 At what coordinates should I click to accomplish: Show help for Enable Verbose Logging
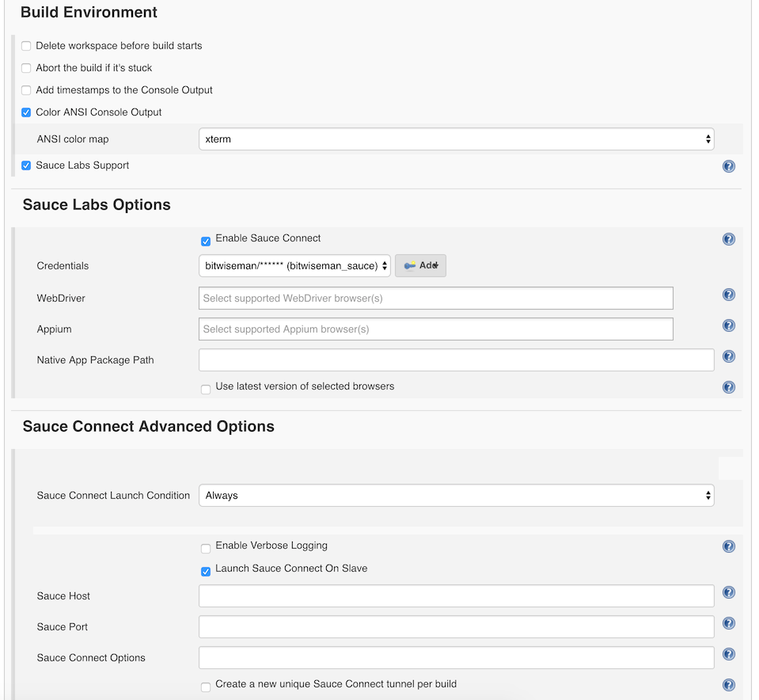(x=729, y=546)
